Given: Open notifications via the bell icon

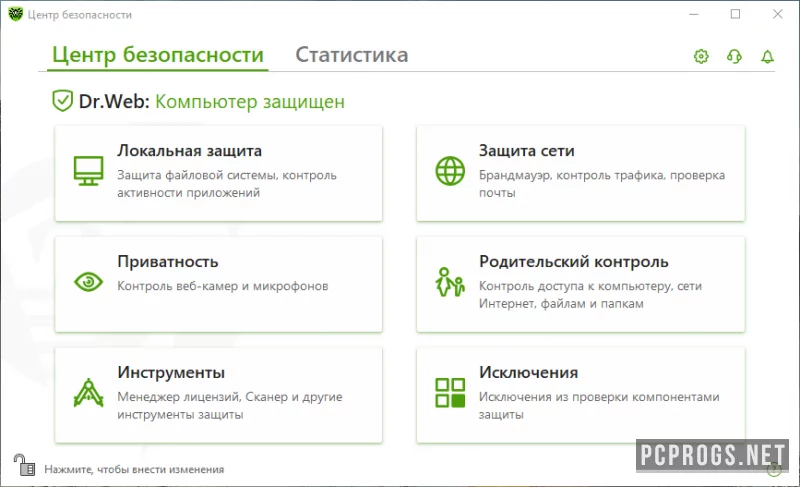Looking at the screenshot, I should coord(767,56).
